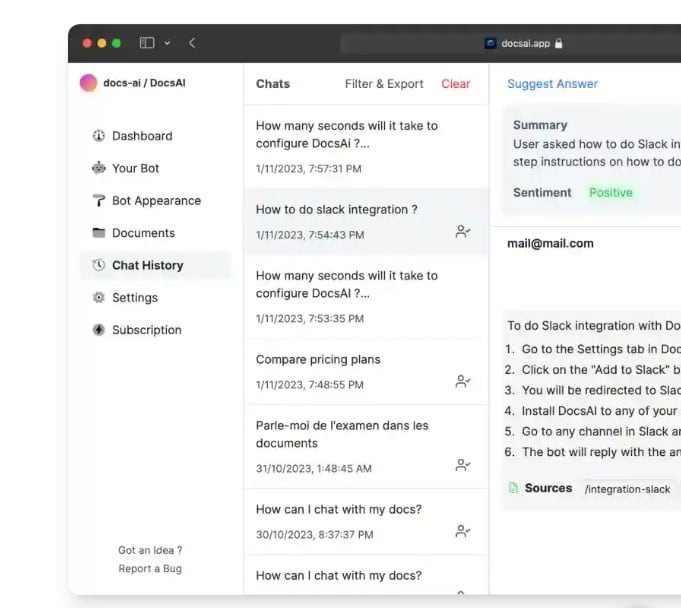
Task: Open 'How can I chat with my docs' at 8:37:37 PM
Action: pos(366,521)
